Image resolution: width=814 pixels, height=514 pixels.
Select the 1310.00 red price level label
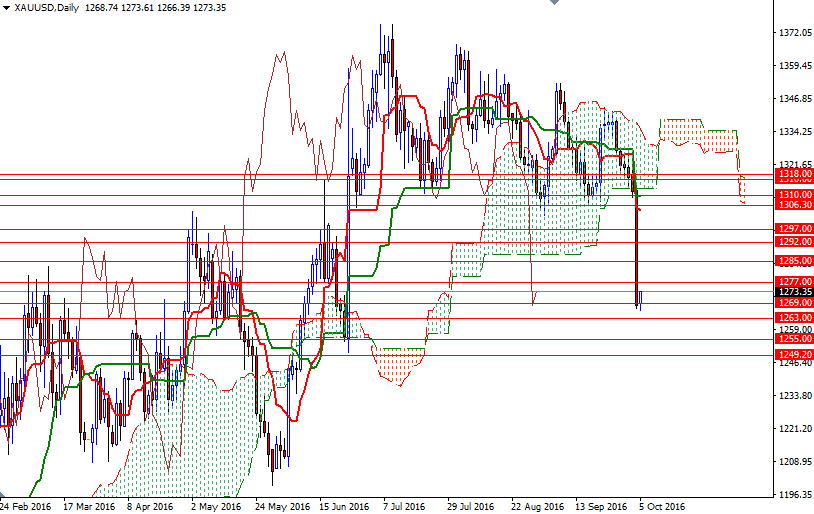point(794,194)
